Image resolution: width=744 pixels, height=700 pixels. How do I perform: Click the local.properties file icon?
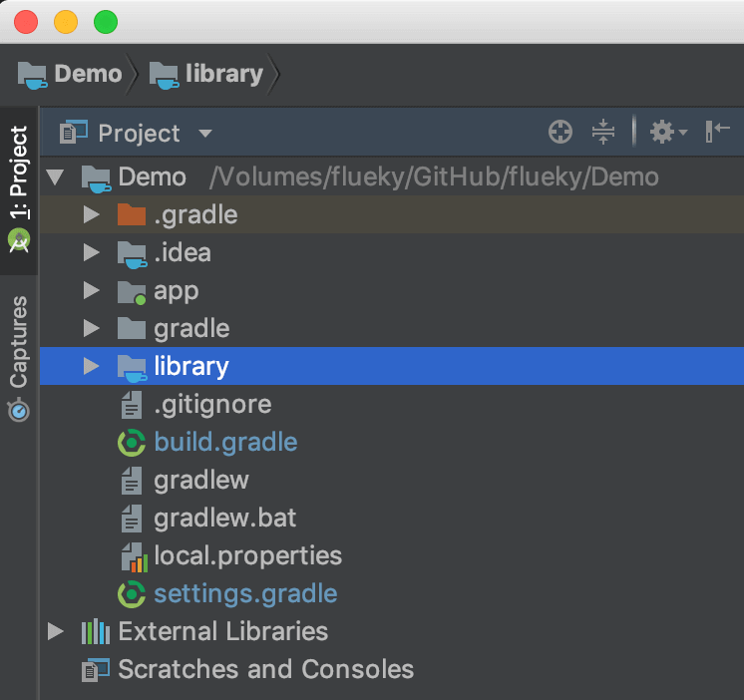pyautogui.click(x=132, y=556)
